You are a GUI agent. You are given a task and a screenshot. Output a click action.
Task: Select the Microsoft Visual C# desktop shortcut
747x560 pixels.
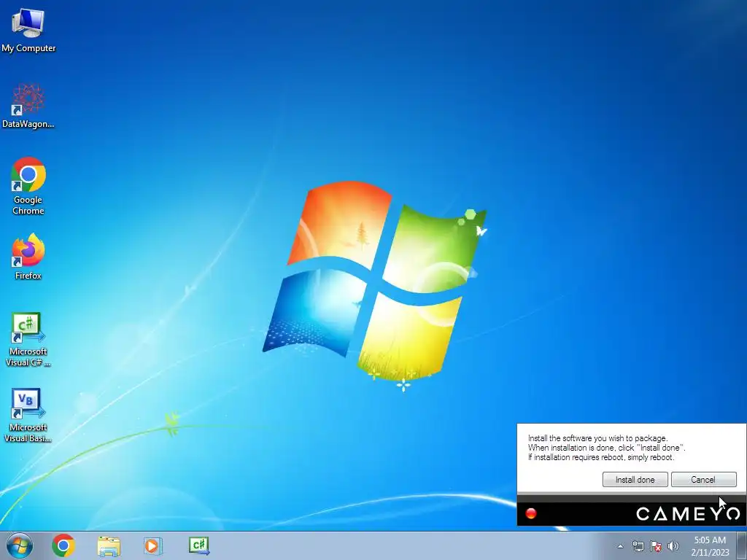28,340
